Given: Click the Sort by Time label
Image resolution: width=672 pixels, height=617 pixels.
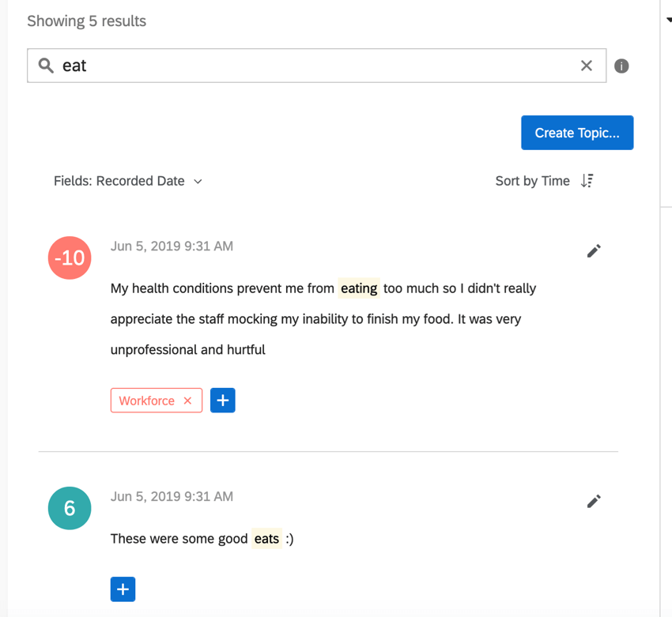Looking at the screenshot, I should tap(532, 181).
